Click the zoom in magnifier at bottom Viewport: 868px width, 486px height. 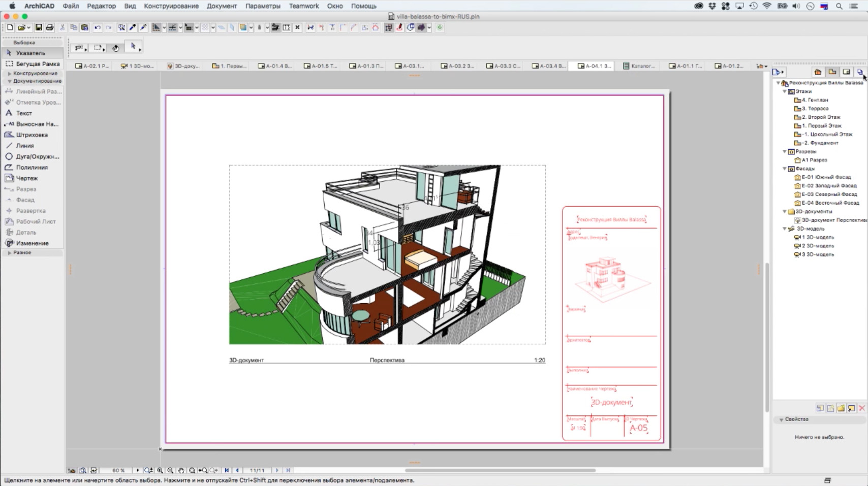(x=160, y=471)
